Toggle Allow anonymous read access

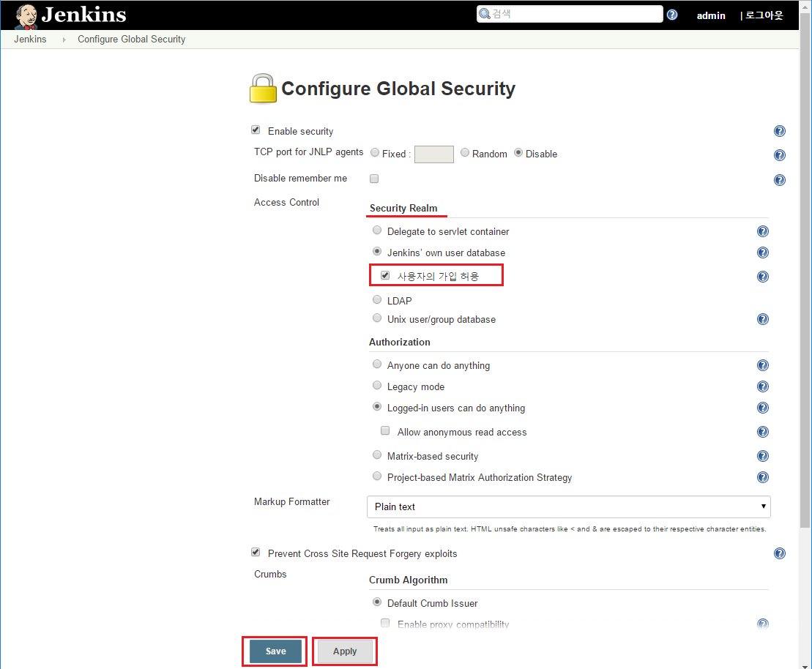point(385,431)
